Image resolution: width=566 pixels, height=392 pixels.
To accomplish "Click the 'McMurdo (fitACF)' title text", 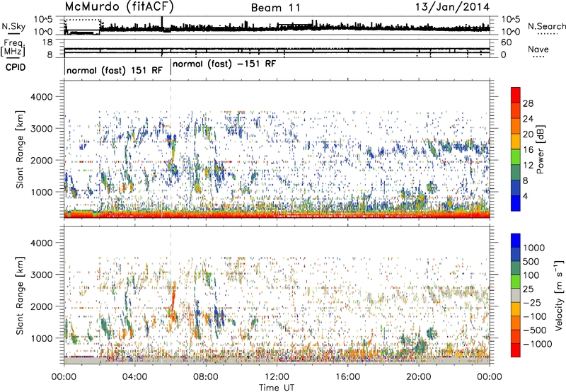I will pyautogui.click(x=119, y=7).
